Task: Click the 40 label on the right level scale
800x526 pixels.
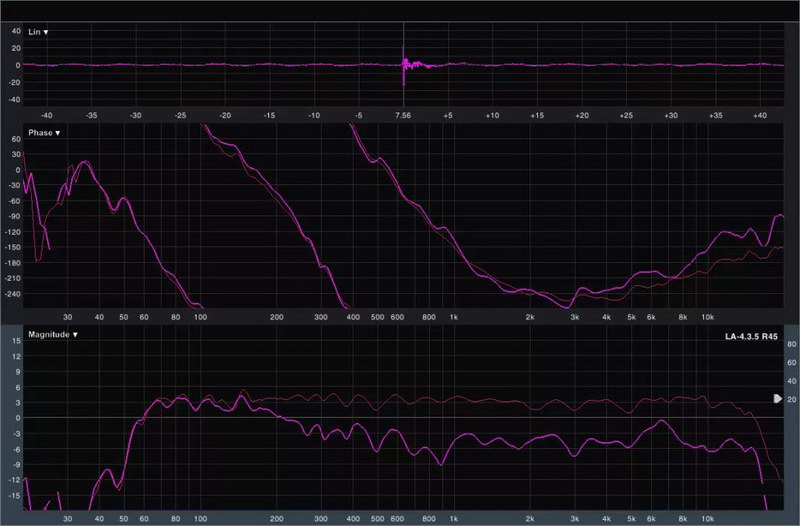Action: tap(791, 381)
